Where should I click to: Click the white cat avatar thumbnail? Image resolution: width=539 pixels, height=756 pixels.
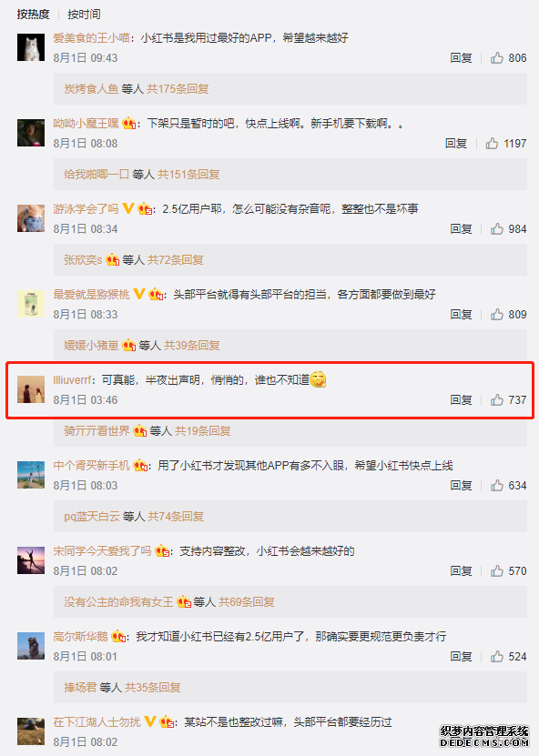pyautogui.click(x=31, y=47)
